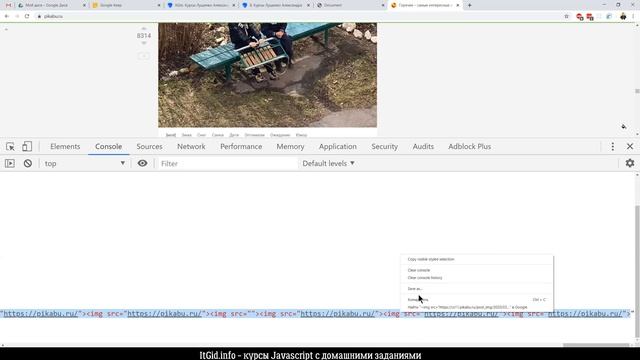Screen dimensions: 640x360
Task: Close the active Pikabu browser tab
Action: pyautogui.click(x=458, y=5)
